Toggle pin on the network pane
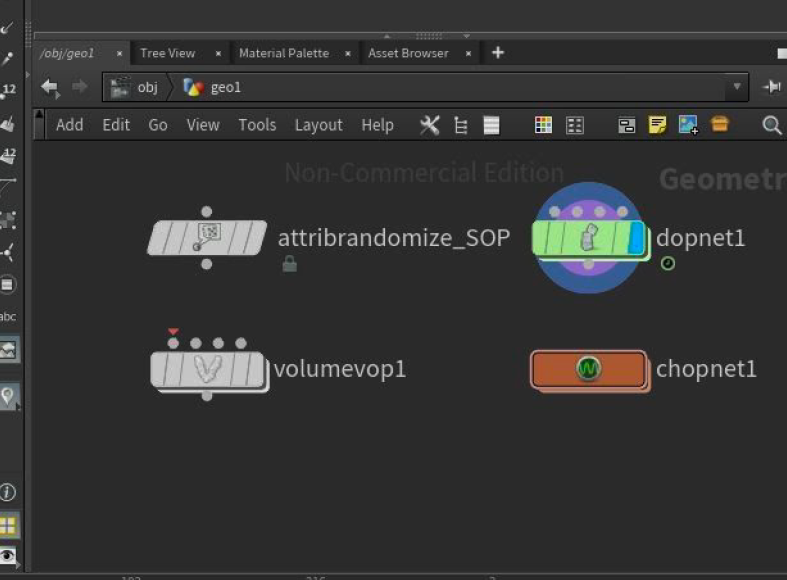Viewport: 787px width, 580px height. pos(771,87)
